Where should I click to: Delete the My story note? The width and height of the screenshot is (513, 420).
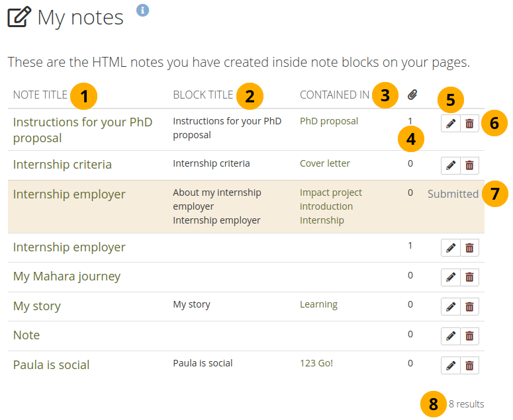point(469,307)
